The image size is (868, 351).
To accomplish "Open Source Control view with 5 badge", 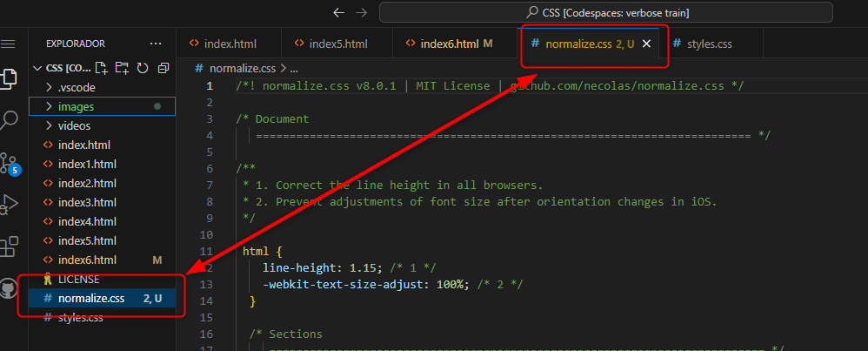I will click(9, 163).
